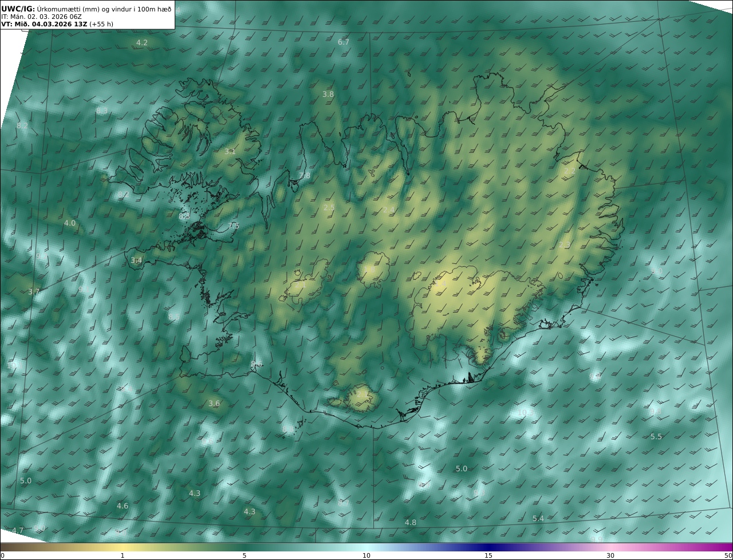This screenshot has height=560, width=733.
Task: Click the map title 'Úrkomumætti (mm) og vindur í 100m hæð'
Action: [x=104, y=9]
